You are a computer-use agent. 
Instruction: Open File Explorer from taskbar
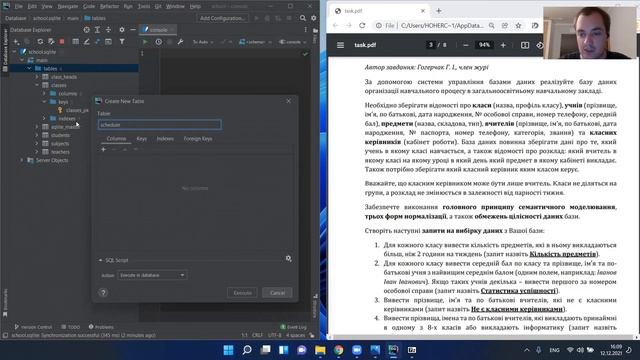coord(320,350)
